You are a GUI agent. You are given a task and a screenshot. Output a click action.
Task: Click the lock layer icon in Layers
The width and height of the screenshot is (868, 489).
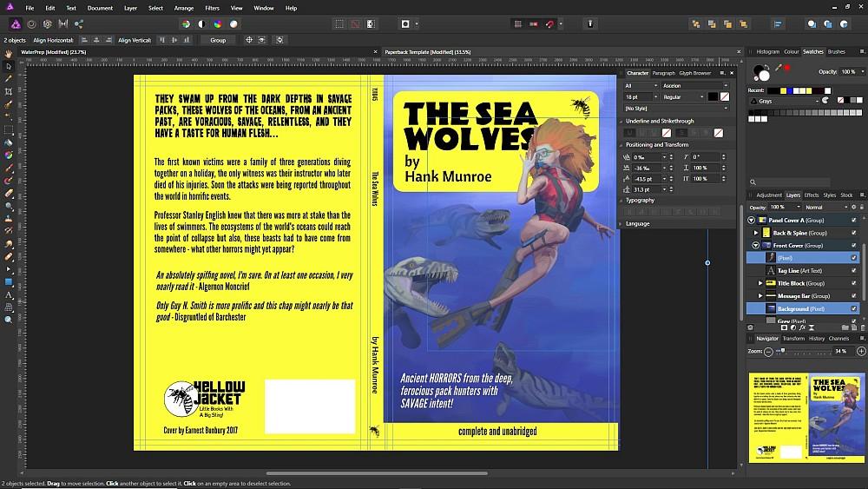(861, 207)
